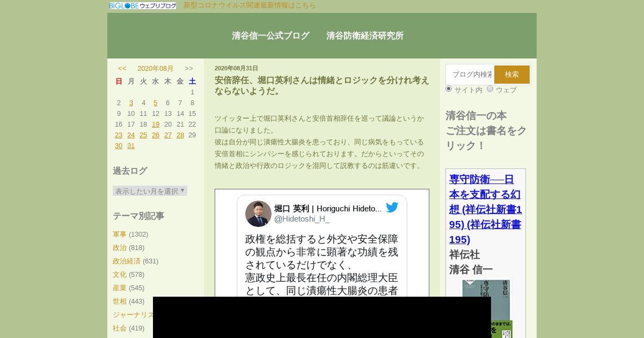Open the 軍事 category link
This screenshot has width=644, height=338.
tap(120, 234)
